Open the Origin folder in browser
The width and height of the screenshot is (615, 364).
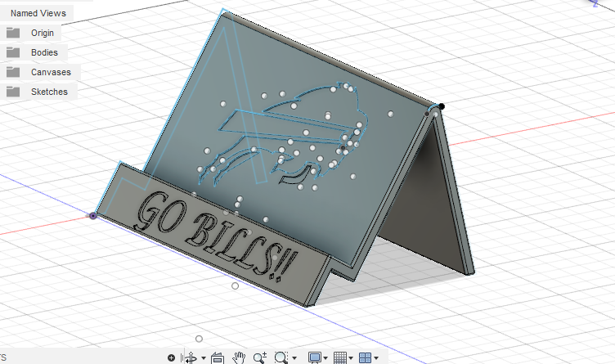coord(43,33)
